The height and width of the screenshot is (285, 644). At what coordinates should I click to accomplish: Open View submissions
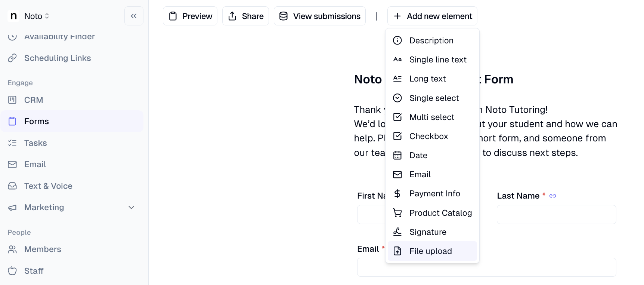pos(320,16)
